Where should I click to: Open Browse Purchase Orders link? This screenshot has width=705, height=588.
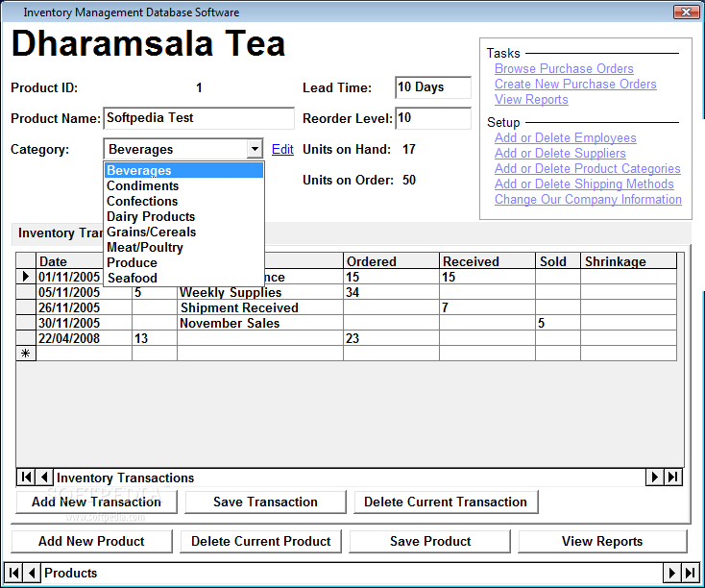tap(564, 68)
